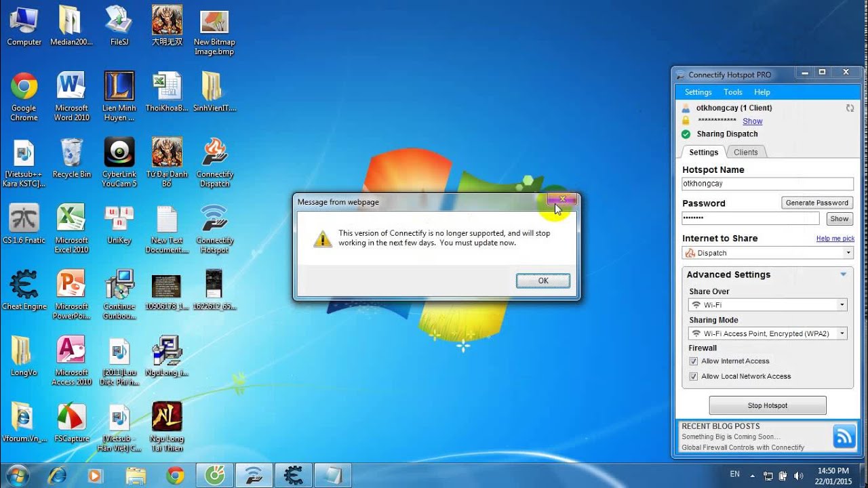Toggle Allow Internet Access checkbox

pos(693,361)
